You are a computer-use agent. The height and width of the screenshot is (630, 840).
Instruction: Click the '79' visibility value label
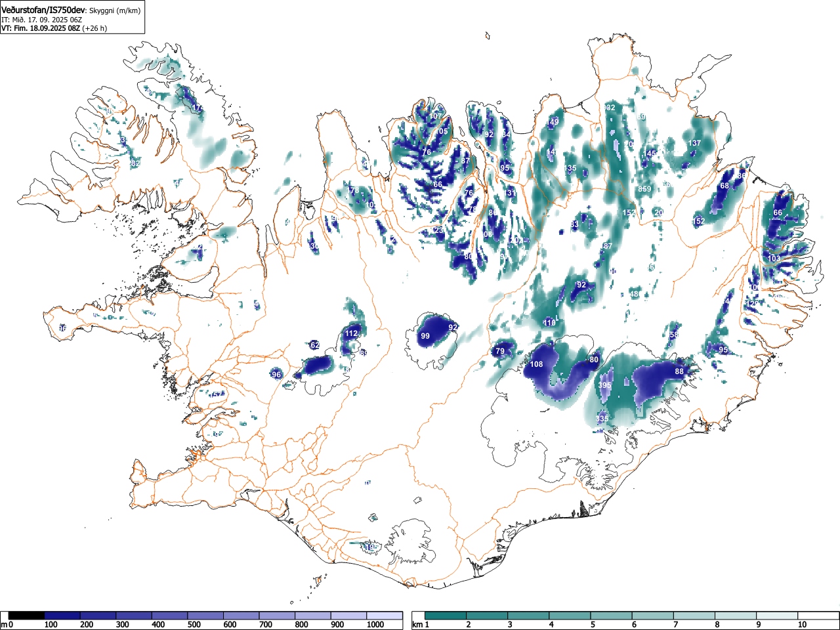pyautogui.click(x=500, y=352)
